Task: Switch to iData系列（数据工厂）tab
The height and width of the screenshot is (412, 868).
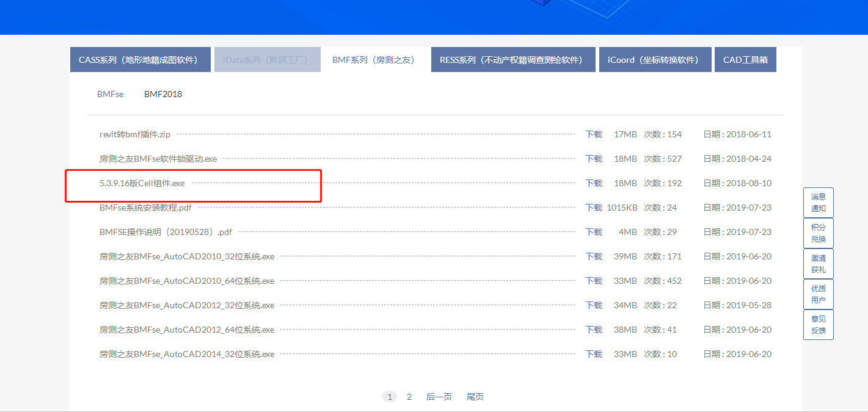Action: coord(268,60)
